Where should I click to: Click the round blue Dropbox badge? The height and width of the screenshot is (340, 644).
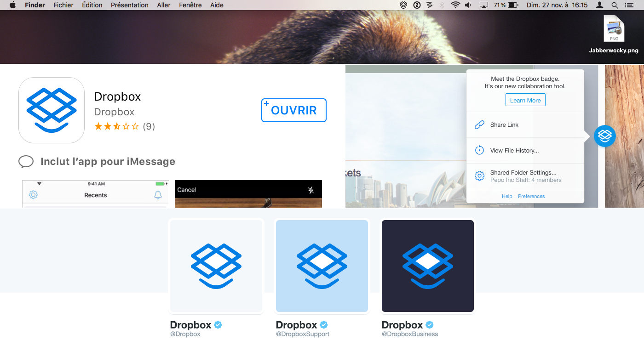pyautogui.click(x=604, y=136)
